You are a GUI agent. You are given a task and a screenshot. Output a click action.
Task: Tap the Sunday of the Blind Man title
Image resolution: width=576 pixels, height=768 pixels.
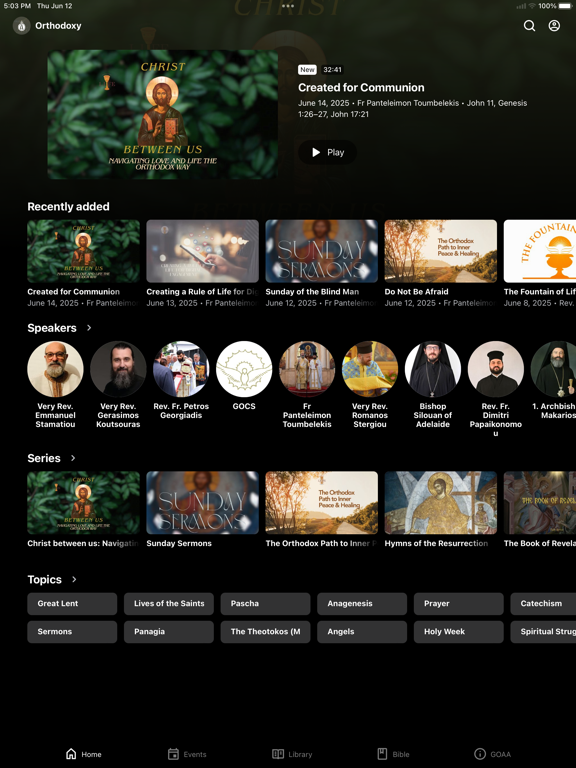[312, 291]
